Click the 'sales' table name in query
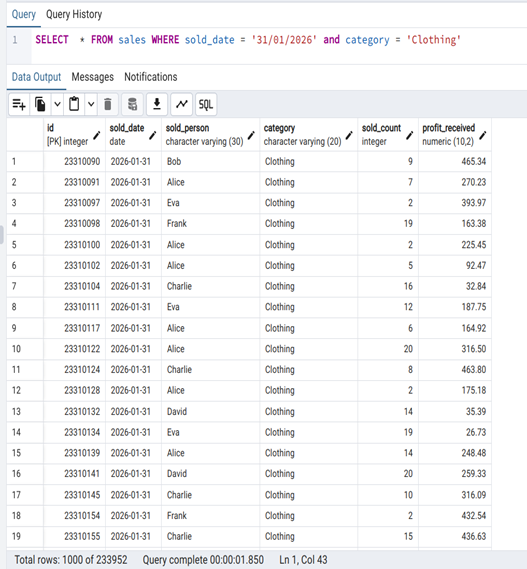Viewport: 527px width, 569px height. click(x=132, y=40)
